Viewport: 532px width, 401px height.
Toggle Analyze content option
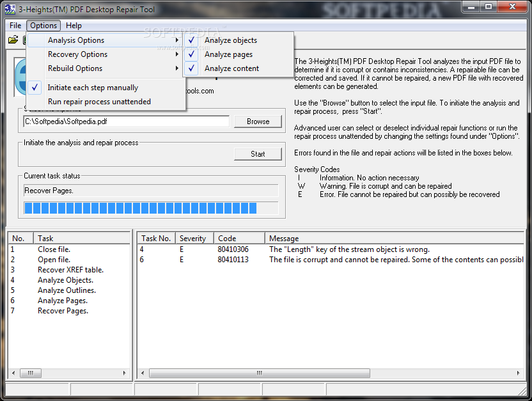coord(238,68)
